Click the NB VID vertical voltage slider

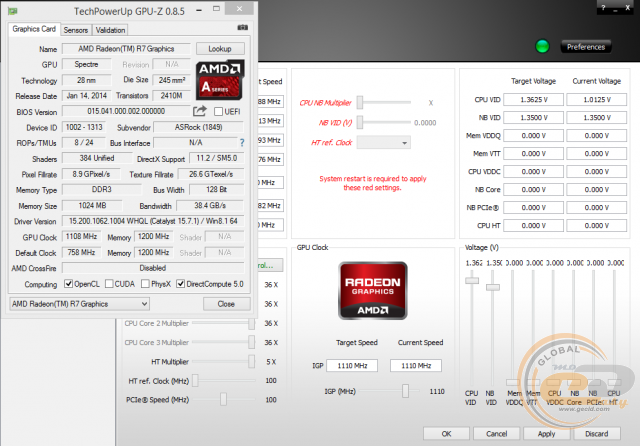[492, 287]
